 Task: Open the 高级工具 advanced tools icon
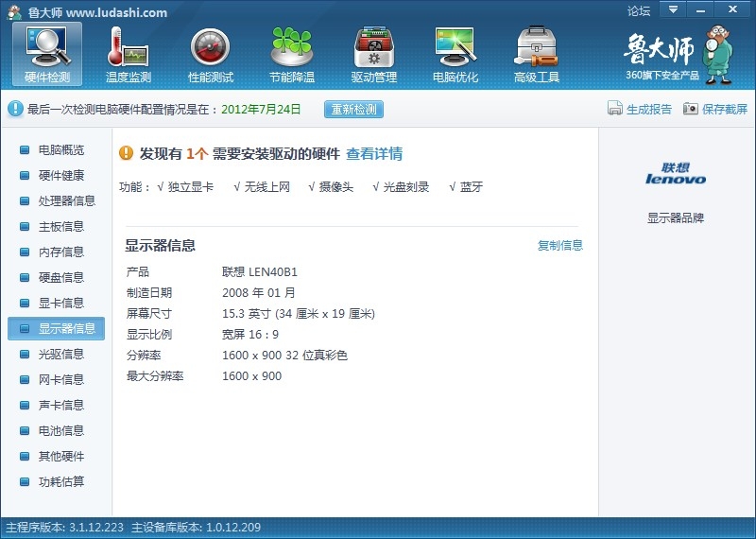536,53
